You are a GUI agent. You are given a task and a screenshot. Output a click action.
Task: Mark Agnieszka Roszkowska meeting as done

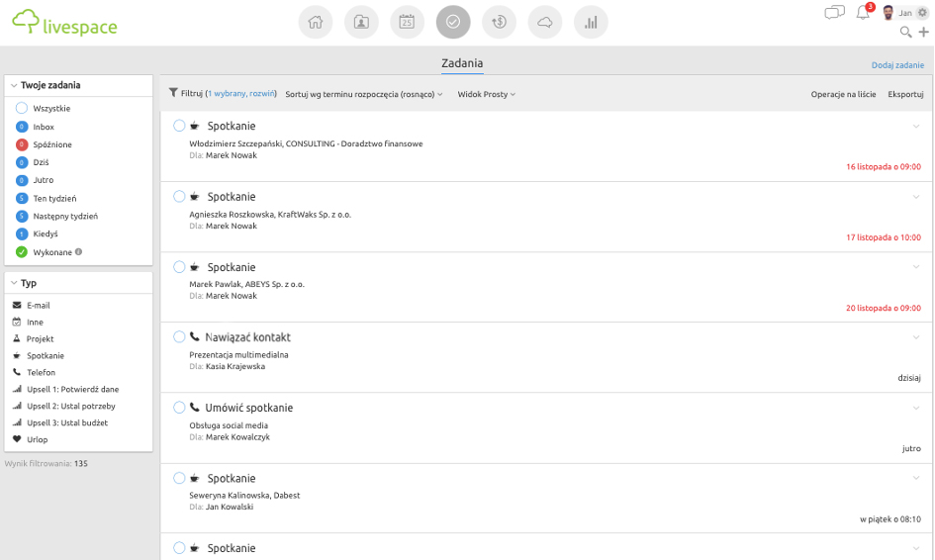tap(179, 196)
